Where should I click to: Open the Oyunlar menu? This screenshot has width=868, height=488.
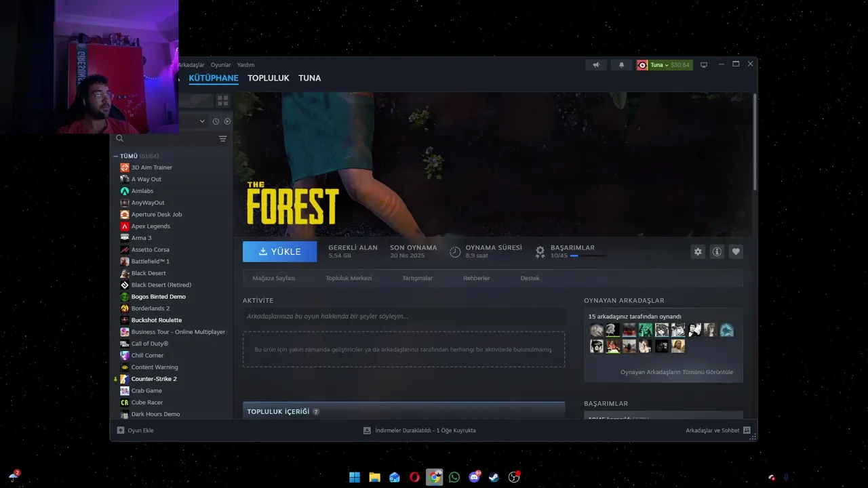pyautogui.click(x=221, y=65)
